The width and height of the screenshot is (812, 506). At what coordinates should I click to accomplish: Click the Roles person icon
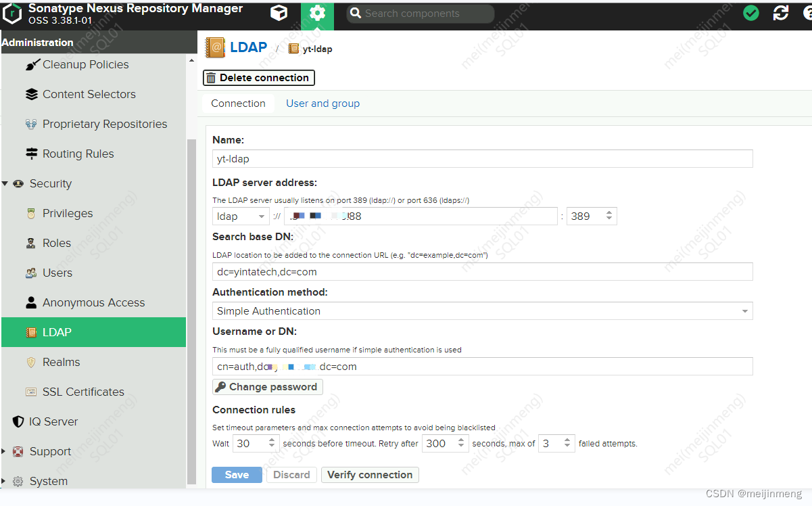tap(31, 244)
